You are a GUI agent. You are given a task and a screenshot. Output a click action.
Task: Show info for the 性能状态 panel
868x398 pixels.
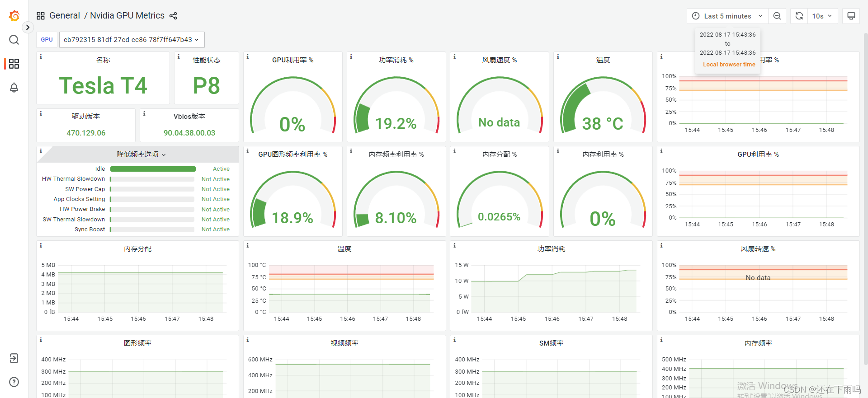179,56
